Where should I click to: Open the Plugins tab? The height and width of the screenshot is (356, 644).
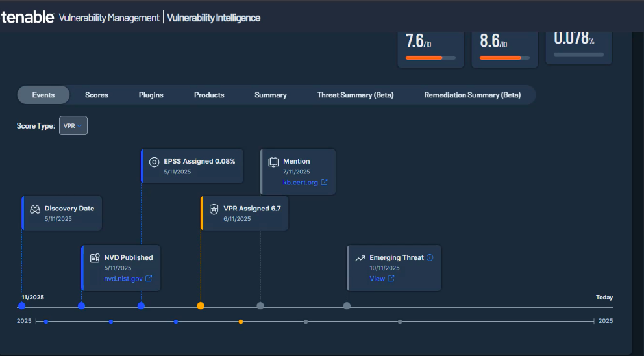151,95
